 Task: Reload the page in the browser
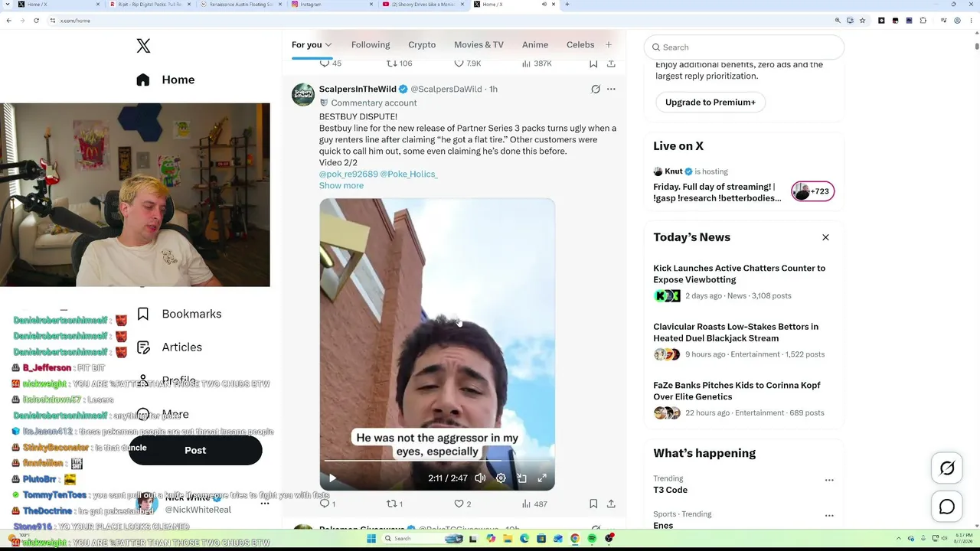[36, 21]
